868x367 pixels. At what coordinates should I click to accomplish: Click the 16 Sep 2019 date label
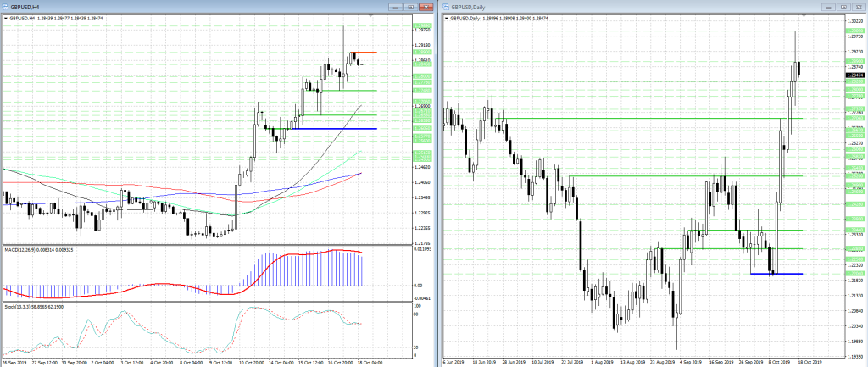pyautogui.click(x=721, y=363)
